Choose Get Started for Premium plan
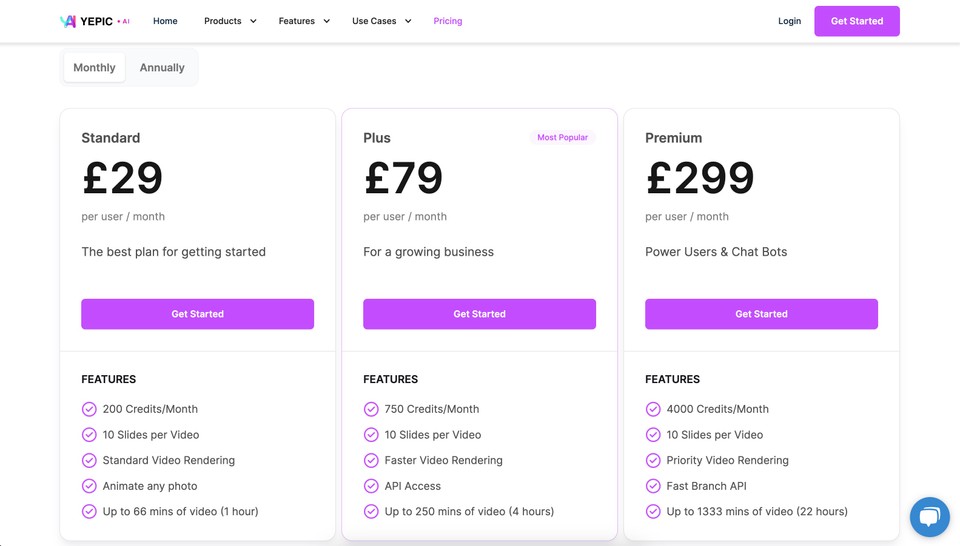 click(x=761, y=314)
